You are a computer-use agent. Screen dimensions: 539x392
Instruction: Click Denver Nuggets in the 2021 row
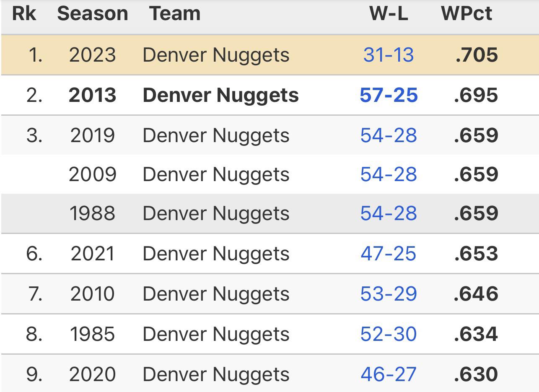pos(216,254)
